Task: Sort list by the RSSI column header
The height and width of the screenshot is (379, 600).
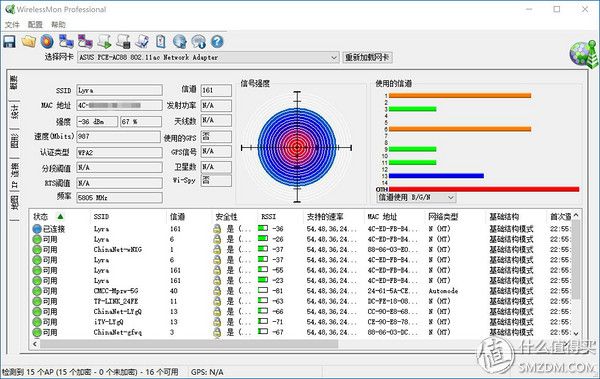Action: pyautogui.click(x=280, y=217)
